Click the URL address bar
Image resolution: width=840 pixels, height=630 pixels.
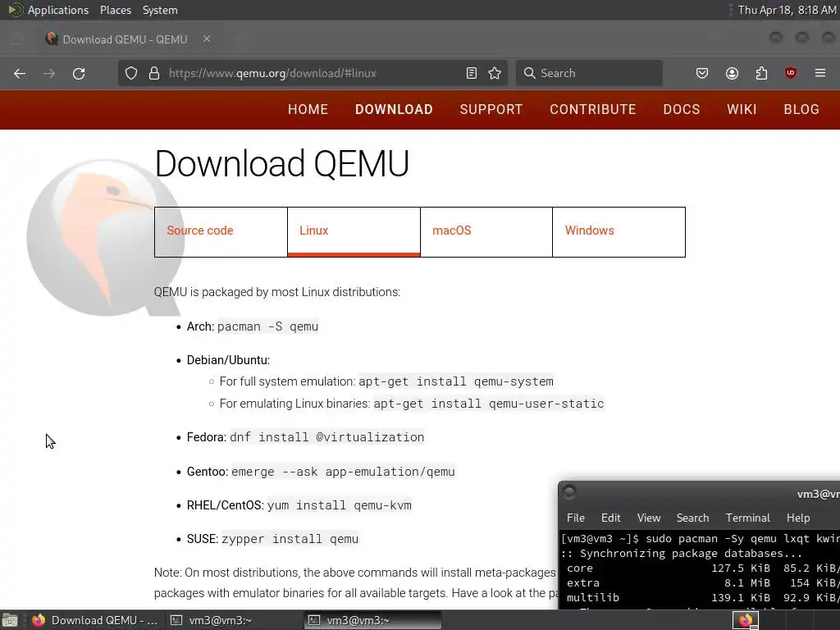[313, 73]
